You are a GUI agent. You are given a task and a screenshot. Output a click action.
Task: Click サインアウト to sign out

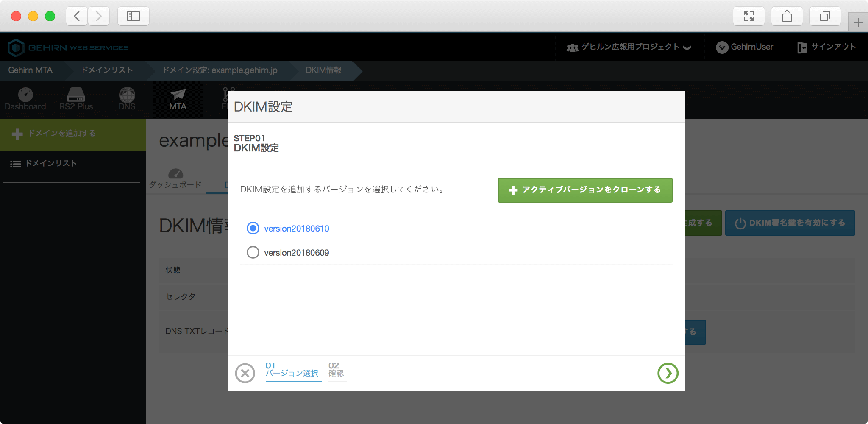(x=826, y=47)
